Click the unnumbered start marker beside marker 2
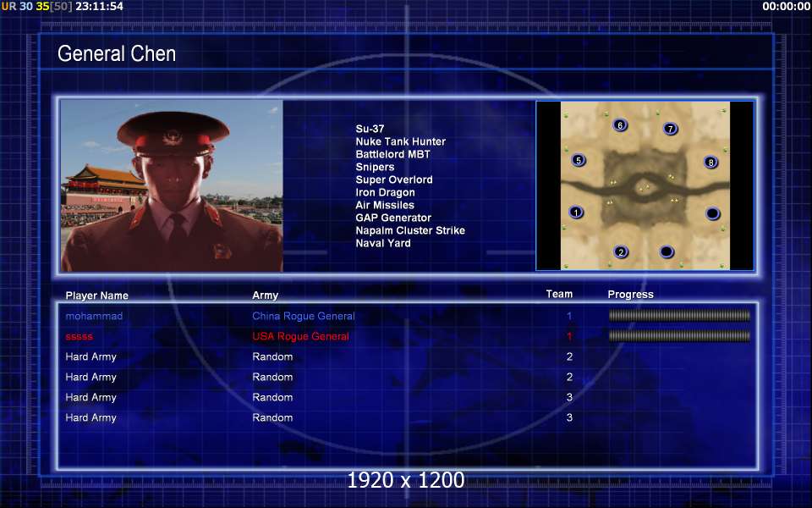Viewport: 812px width, 508px height. [x=667, y=252]
